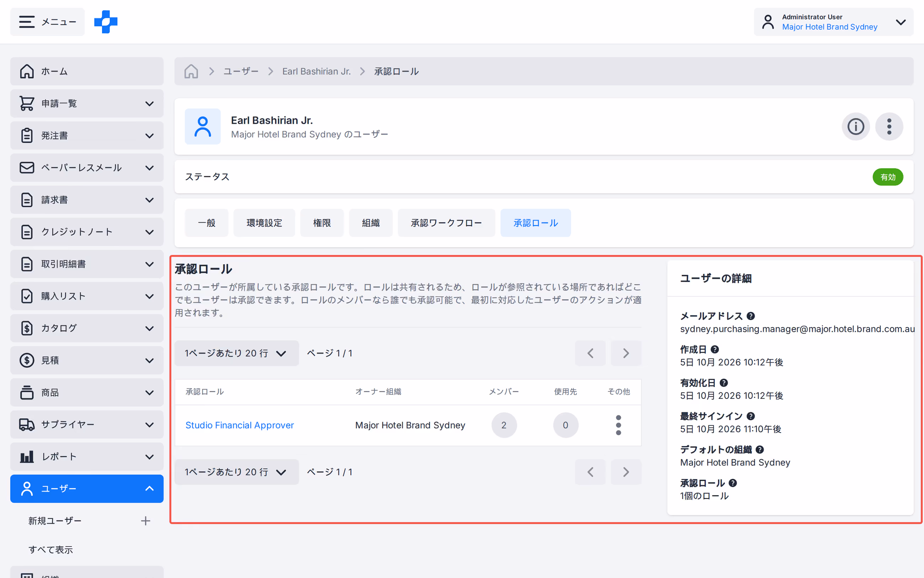Open top rows-per-page 20 行 dropdown
The image size is (924, 578).
click(x=236, y=353)
